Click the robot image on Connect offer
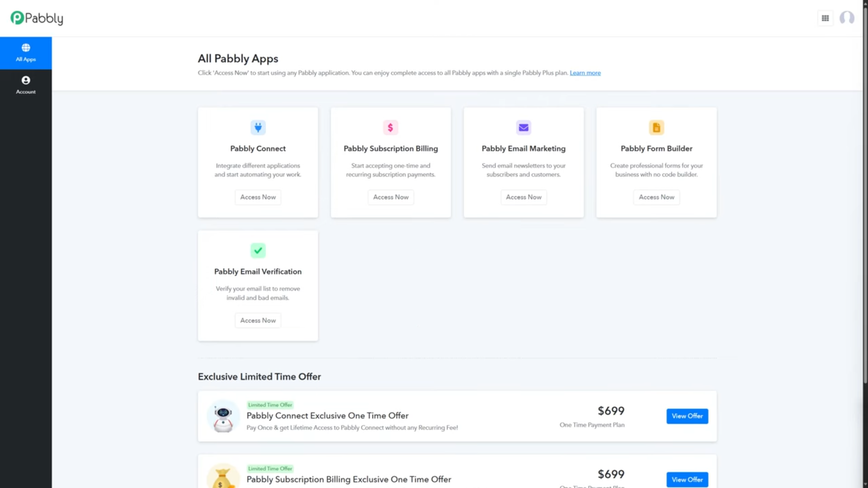Image resolution: width=868 pixels, height=488 pixels. tap(223, 416)
